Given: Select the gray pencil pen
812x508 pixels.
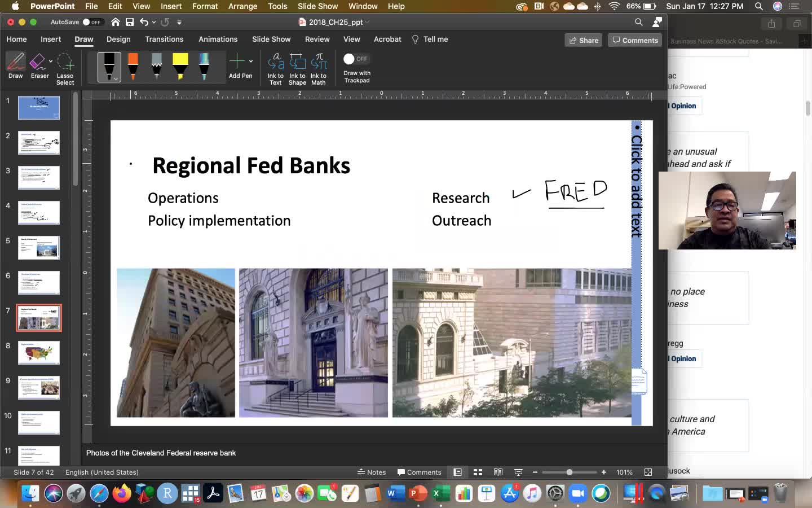Looking at the screenshot, I should [x=157, y=67].
